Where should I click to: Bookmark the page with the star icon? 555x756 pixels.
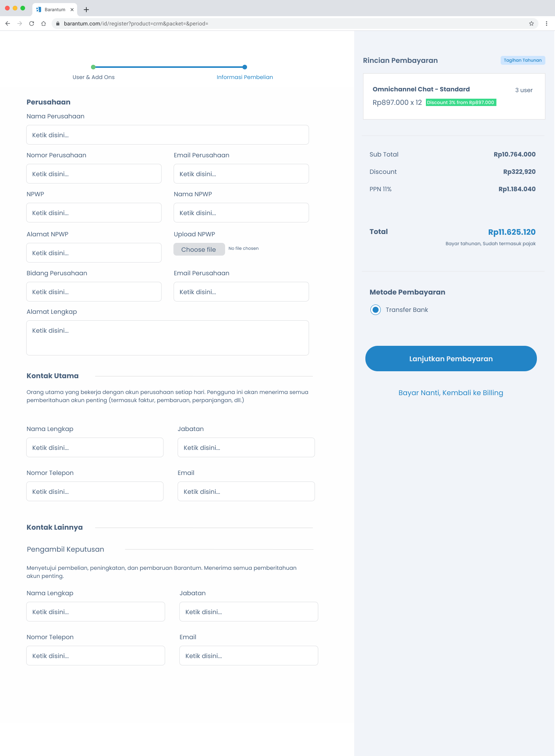click(x=531, y=24)
